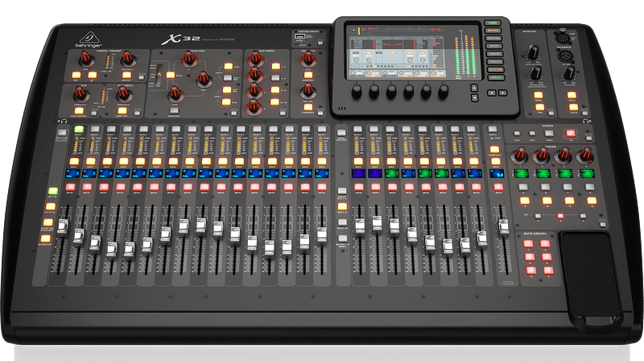
Task: Click the up arrow navigation button
Action: click(x=474, y=88)
